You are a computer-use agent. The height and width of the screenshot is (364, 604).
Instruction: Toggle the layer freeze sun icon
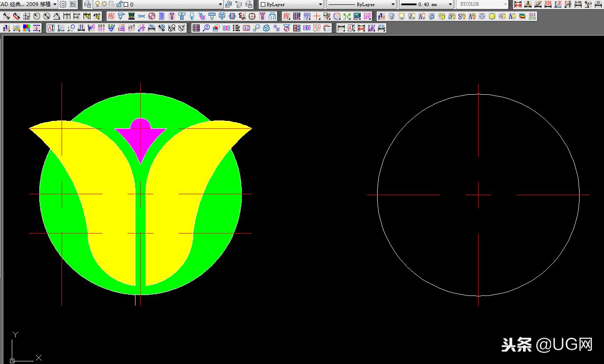coord(104,4)
